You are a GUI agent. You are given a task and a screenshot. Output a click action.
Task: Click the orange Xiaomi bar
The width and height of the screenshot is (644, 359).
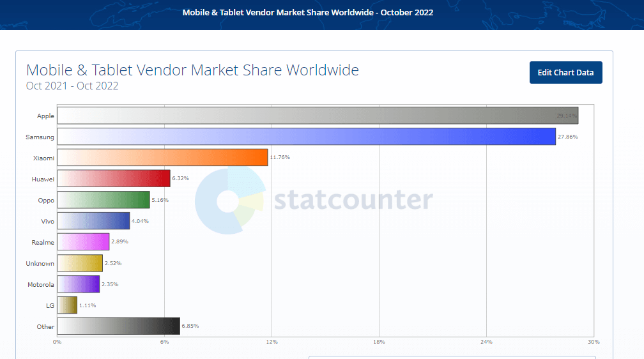162,157
